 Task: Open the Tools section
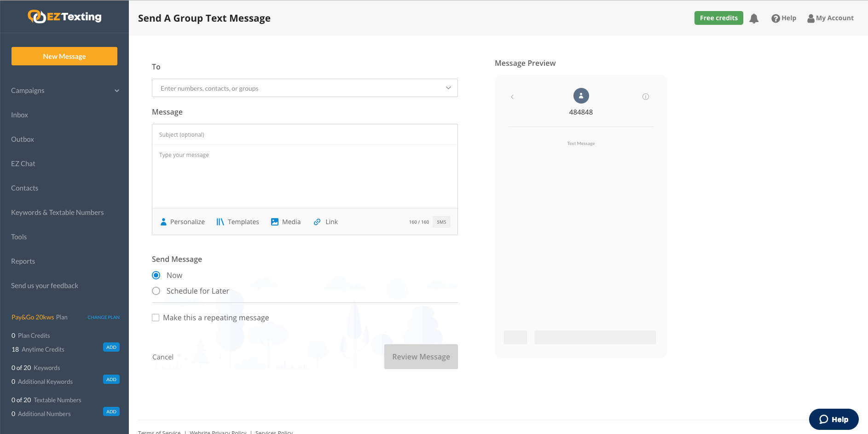tap(19, 237)
